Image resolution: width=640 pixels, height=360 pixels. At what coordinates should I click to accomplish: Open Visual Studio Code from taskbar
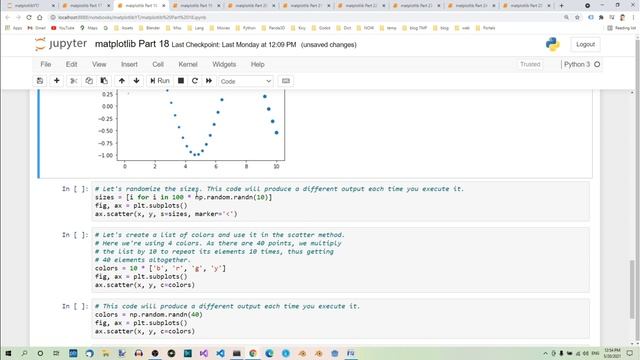coord(220,353)
